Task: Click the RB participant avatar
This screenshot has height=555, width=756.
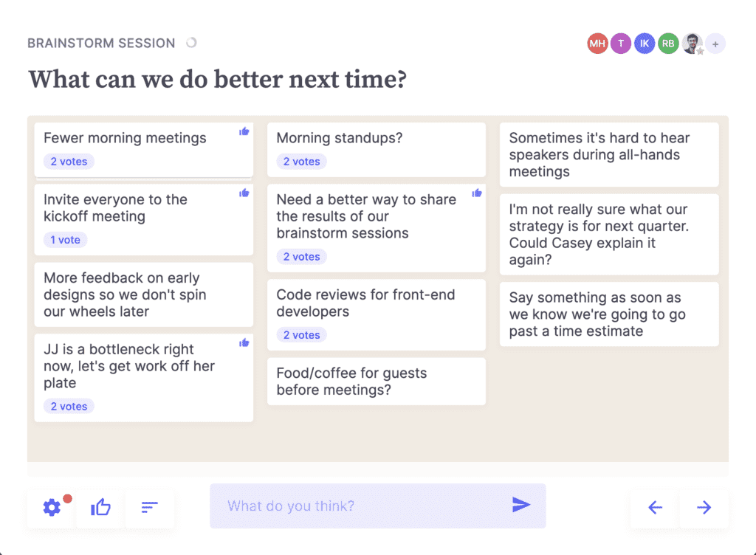Action: coord(668,44)
